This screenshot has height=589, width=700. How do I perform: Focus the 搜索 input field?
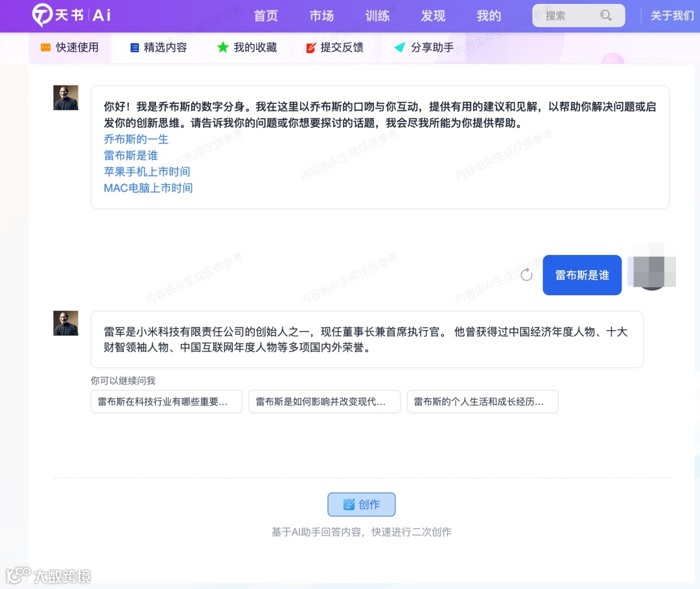(x=579, y=16)
